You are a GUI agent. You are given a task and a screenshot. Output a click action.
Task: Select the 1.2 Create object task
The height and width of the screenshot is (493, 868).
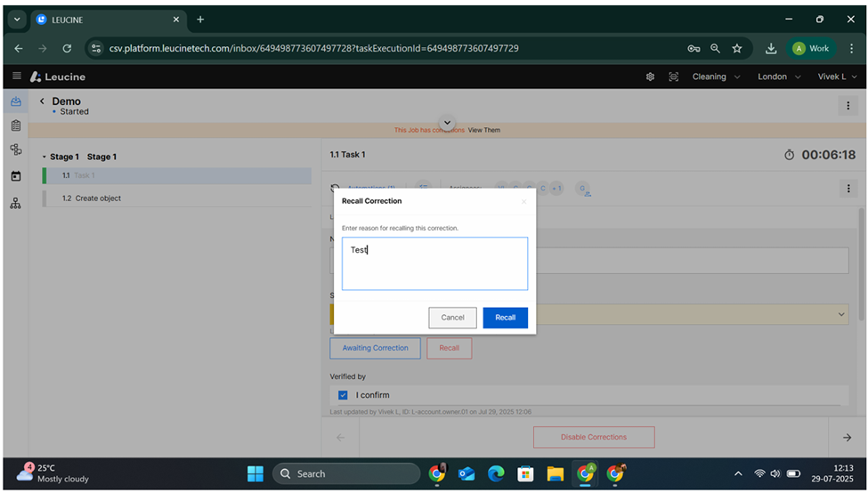98,198
